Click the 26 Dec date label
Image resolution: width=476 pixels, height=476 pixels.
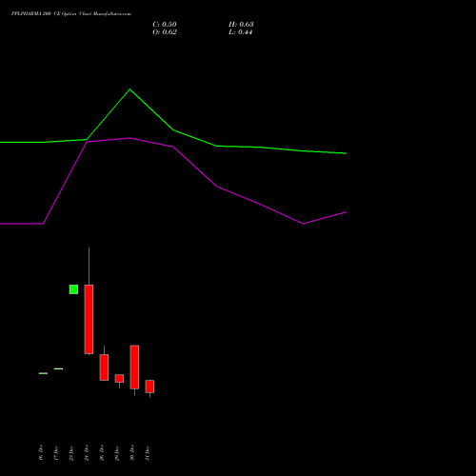pyautogui.click(x=102, y=452)
